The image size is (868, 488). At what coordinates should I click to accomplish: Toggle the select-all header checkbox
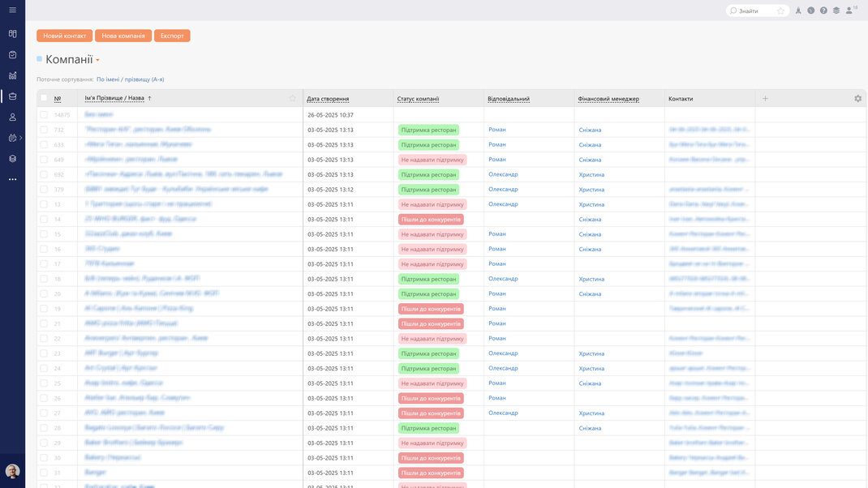pos(44,98)
